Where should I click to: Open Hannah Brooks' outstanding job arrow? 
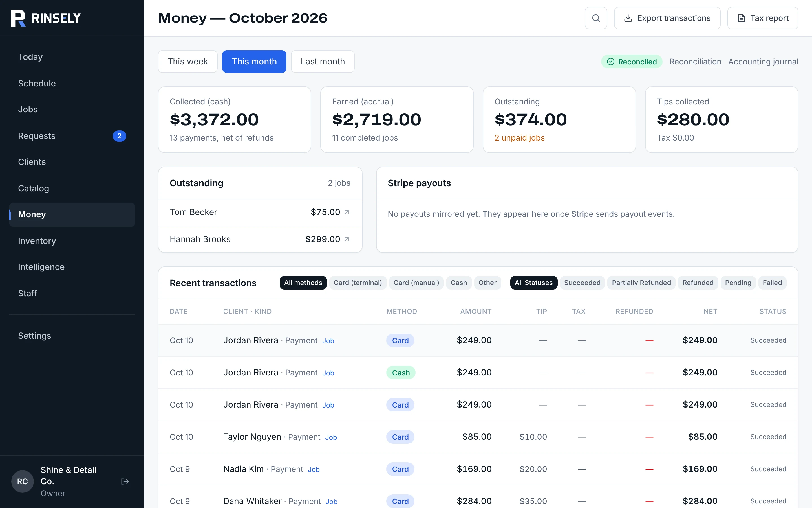[347, 239]
